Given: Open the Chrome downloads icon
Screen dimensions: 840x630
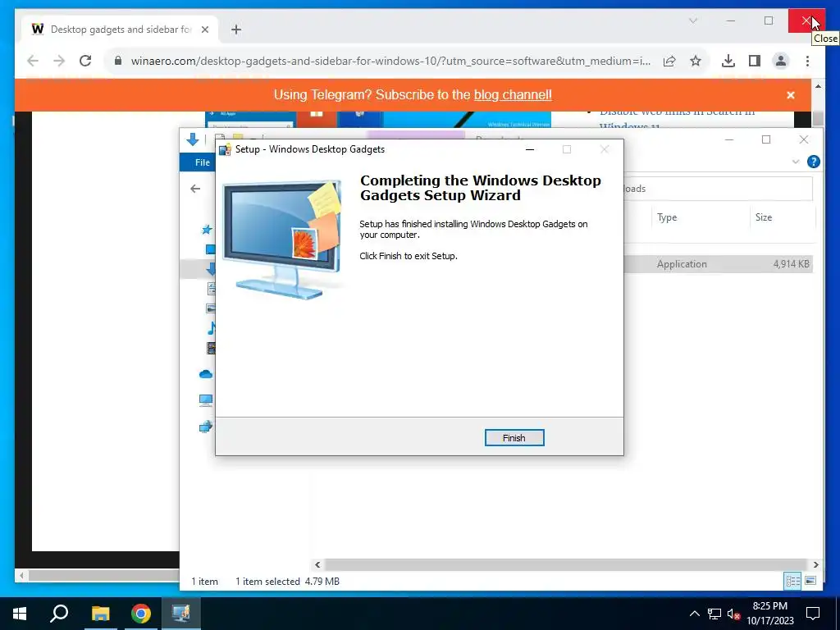Looking at the screenshot, I should coord(728,61).
